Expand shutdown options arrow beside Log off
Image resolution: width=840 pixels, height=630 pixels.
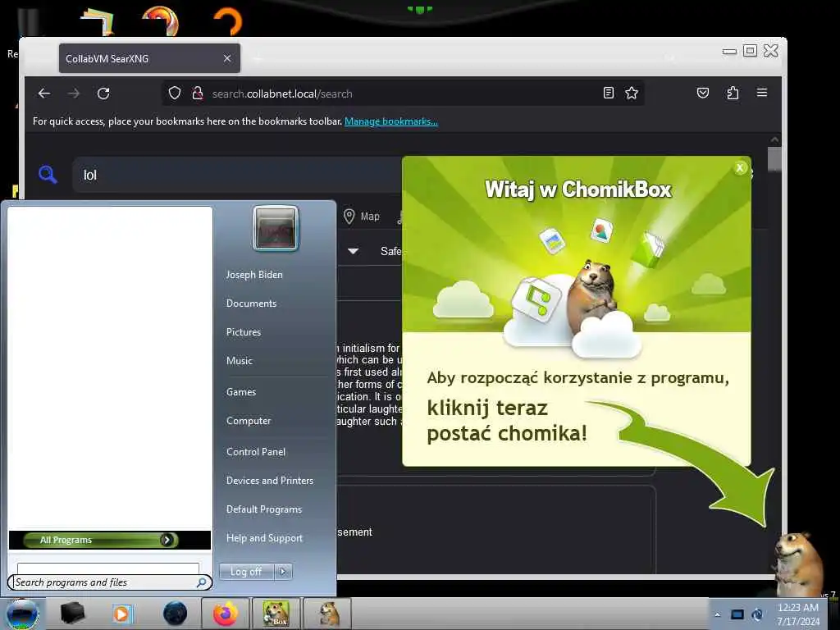pyautogui.click(x=283, y=572)
